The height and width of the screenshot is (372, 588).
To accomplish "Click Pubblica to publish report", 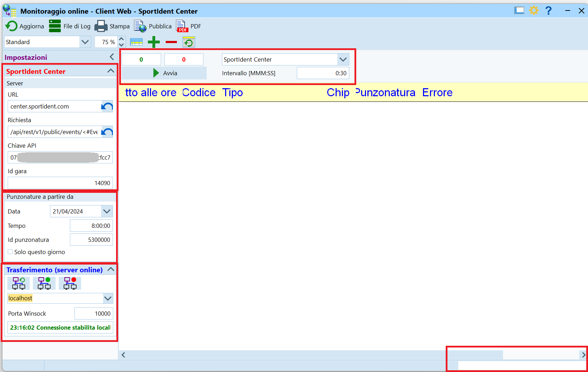I will (153, 26).
